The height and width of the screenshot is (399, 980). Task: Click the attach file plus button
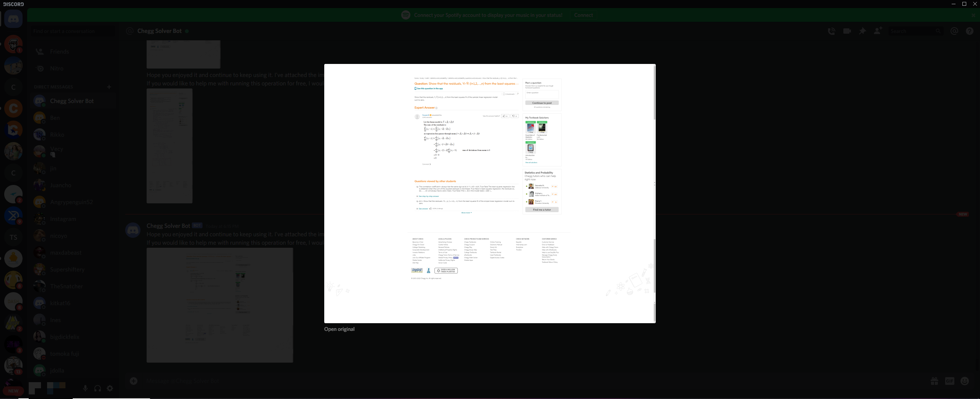pos(134,381)
